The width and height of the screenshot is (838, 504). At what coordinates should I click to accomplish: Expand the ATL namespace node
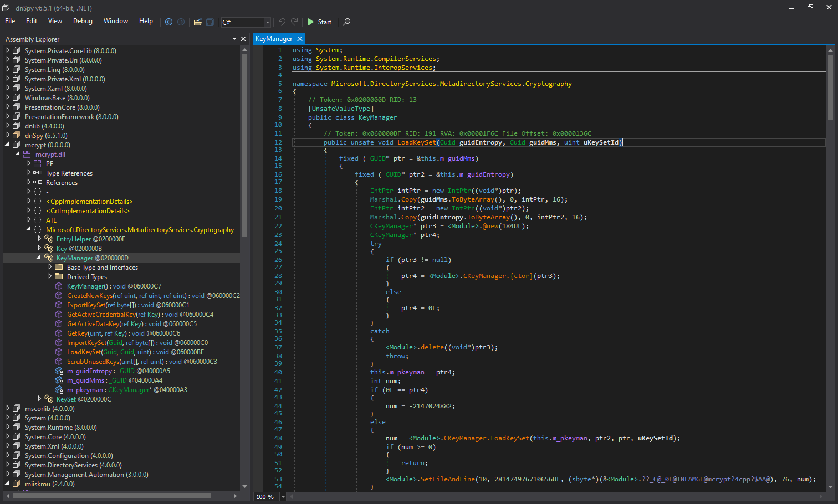(x=29, y=220)
